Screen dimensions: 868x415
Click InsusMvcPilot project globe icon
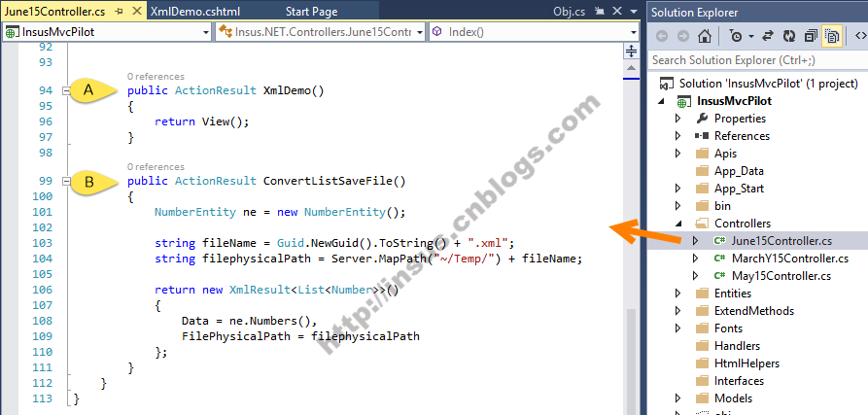[x=684, y=102]
